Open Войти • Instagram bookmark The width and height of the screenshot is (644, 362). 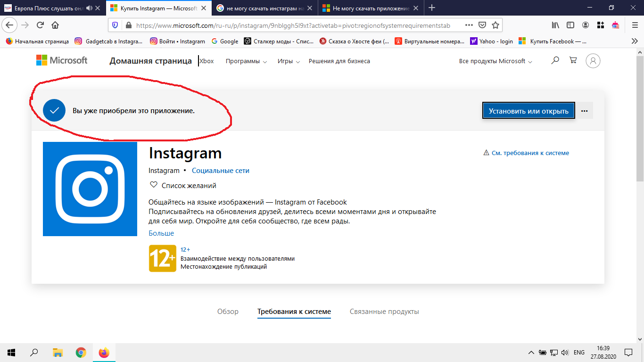coord(177,41)
